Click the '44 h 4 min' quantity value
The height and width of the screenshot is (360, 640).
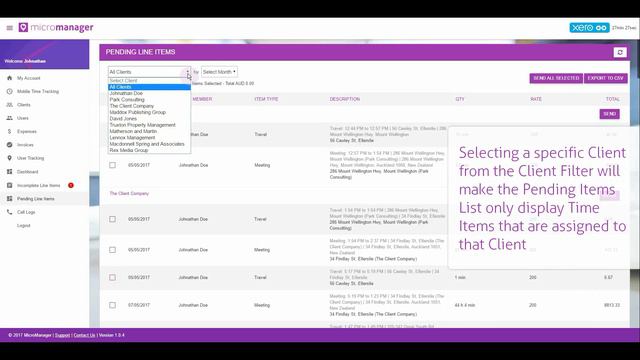pos(465,305)
